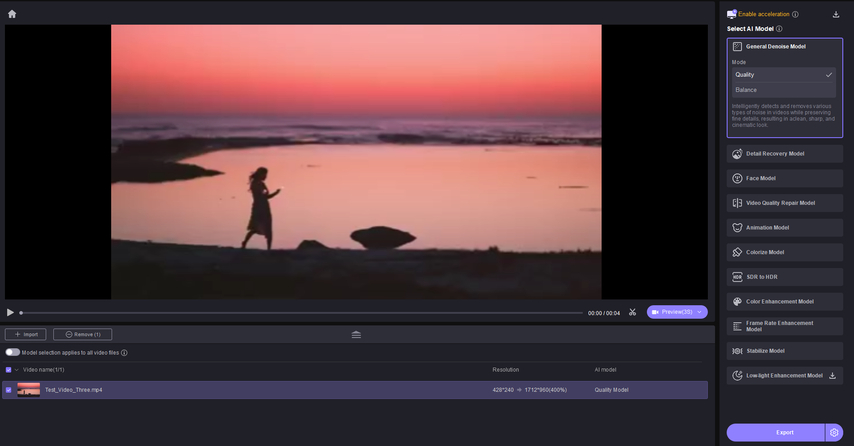The image size is (854, 446).
Task: Select the Face Model
Action: tap(784, 178)
